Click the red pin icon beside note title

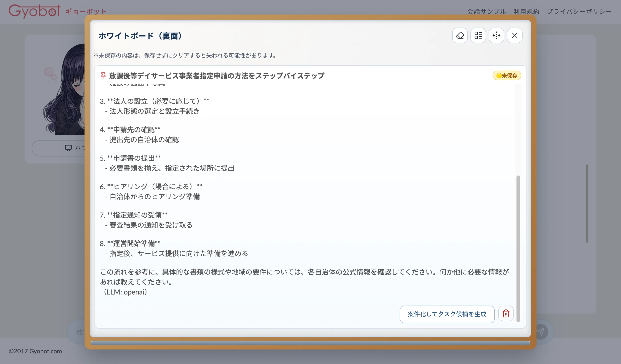coord(103,75)
